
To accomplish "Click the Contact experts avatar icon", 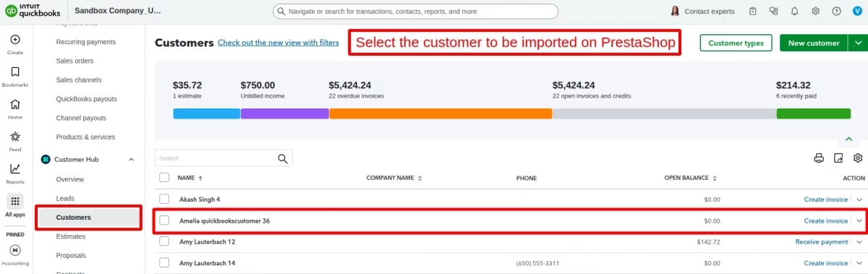I will tap(675, 12).
